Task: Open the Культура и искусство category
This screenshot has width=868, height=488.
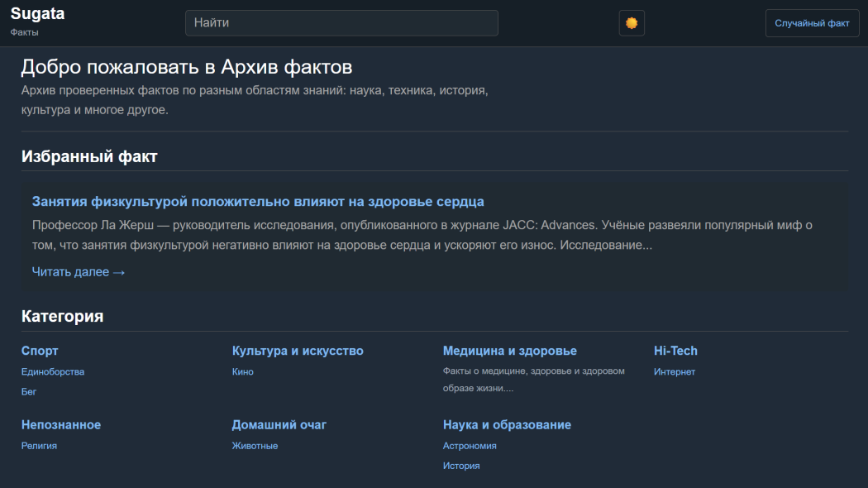Action: (298, 351)
